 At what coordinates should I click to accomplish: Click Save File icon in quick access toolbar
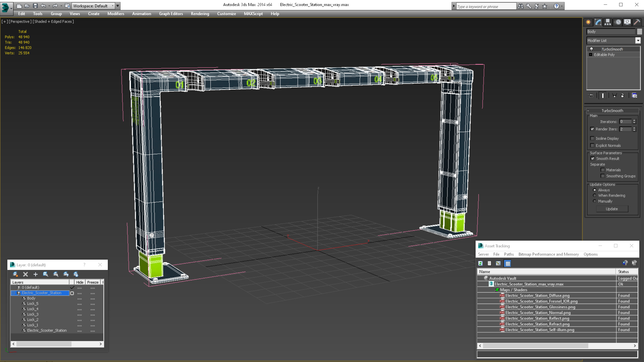click(x=35, y=6)
